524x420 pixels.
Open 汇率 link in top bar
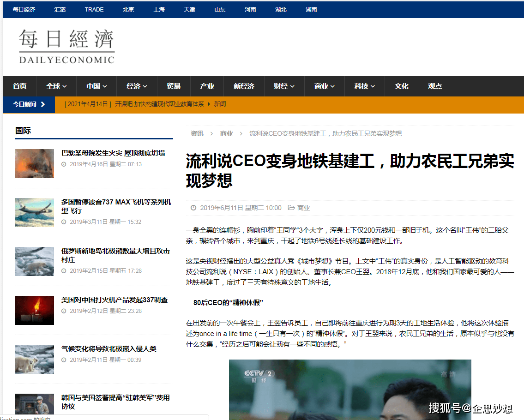pyautogui.click(x=60, y=10)
